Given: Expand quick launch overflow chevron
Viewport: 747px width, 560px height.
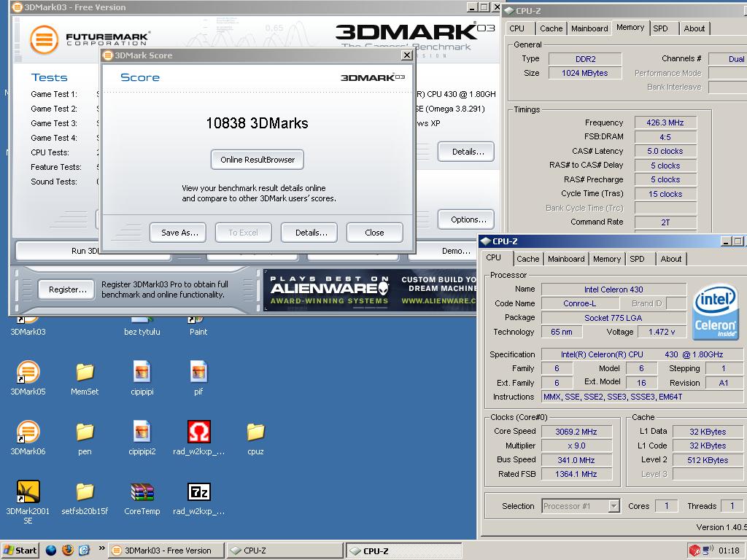Looking at the screenshot, I should 101,548.
